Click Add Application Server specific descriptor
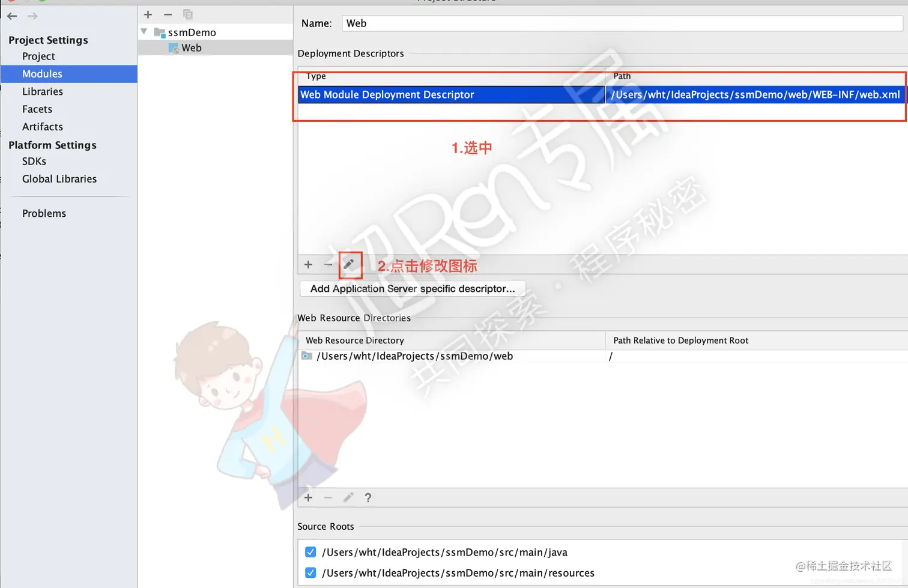 [413, 289]
